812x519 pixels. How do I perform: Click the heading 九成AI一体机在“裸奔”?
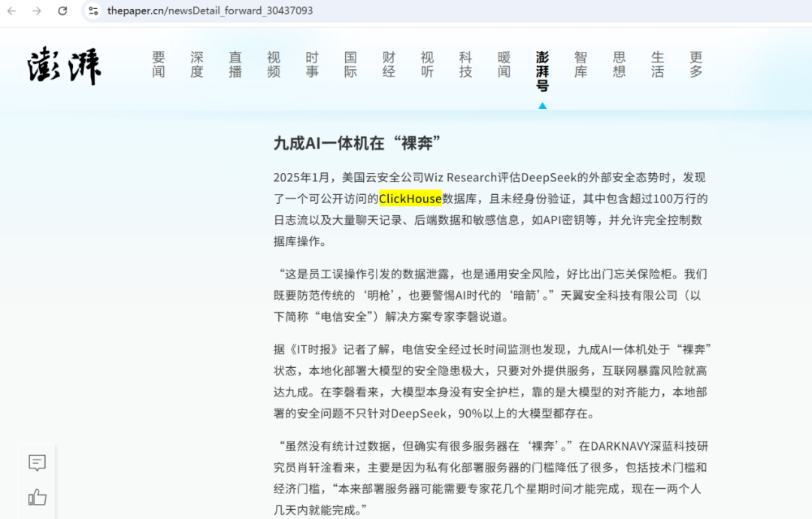coord(357,143)
